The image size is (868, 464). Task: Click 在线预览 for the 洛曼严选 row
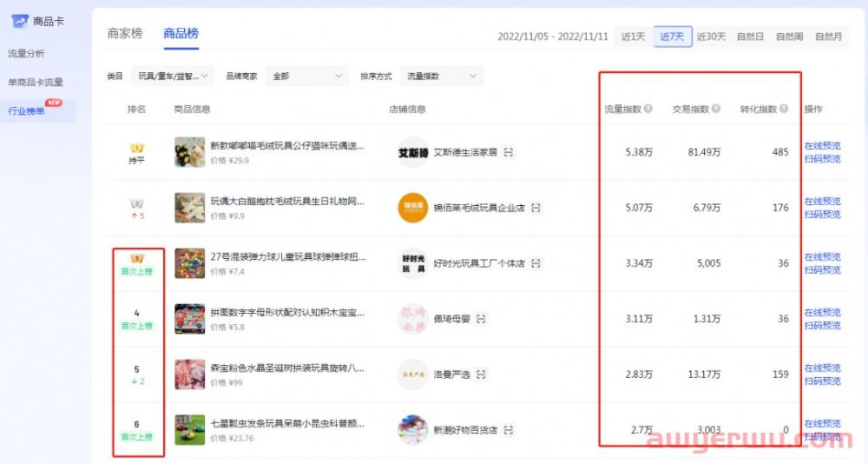tap(823, 368)
